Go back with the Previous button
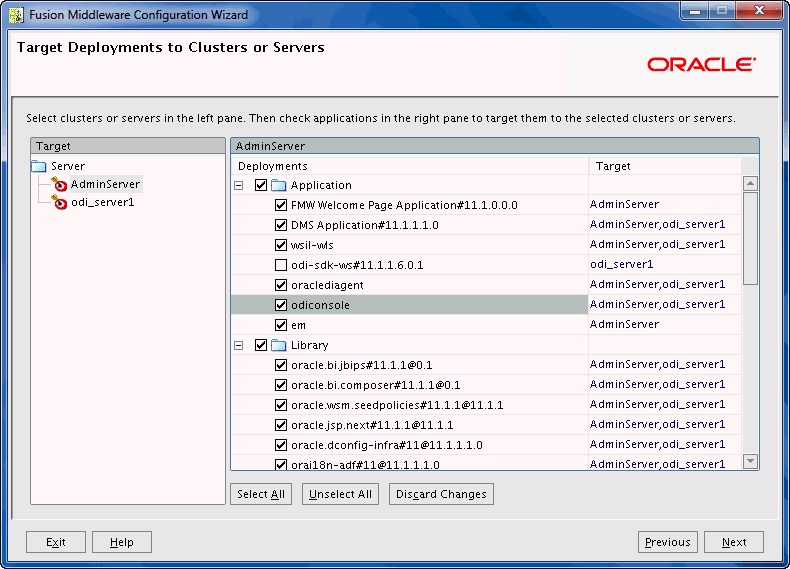This screenshot has height=569, width=790. 668,542
